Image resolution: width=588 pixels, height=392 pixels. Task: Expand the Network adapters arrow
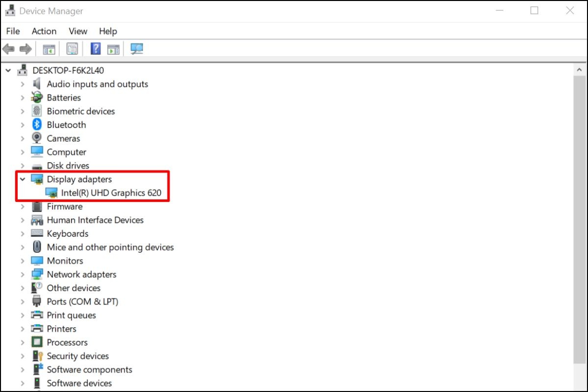point(23,274)
